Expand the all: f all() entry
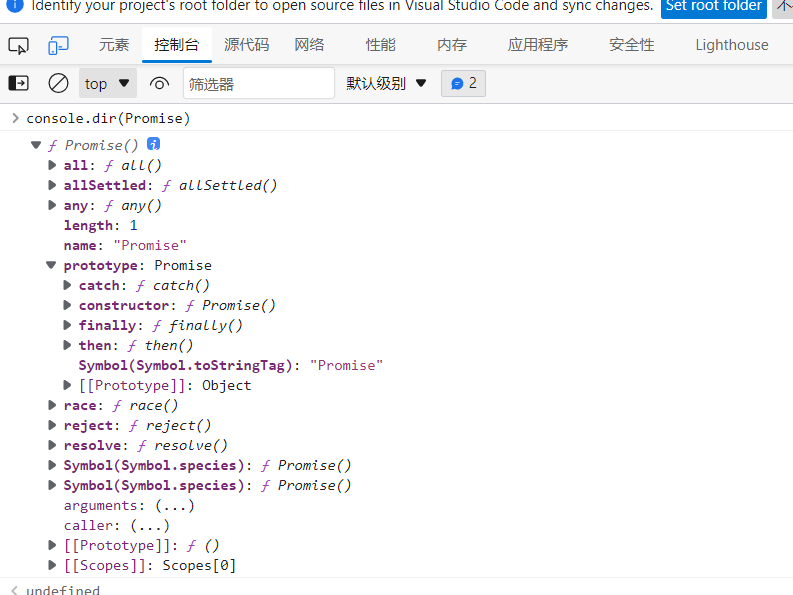Screen dimensions: 793x595 pos(52,165)
